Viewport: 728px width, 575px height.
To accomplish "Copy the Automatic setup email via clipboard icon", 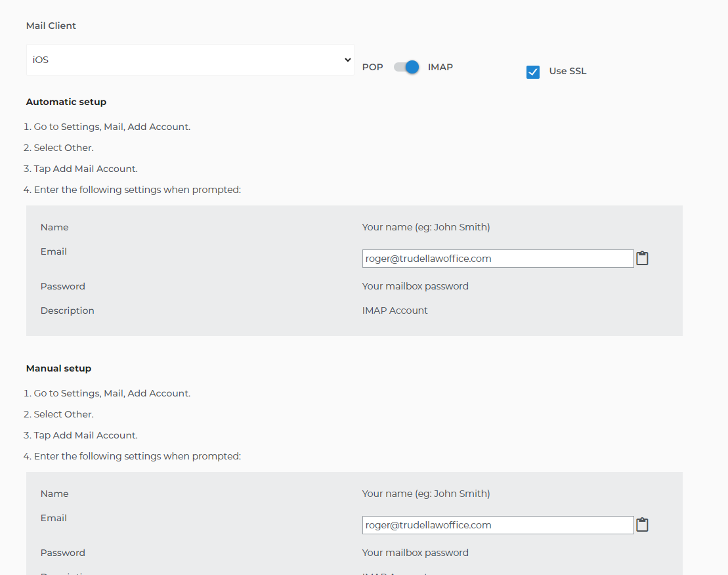I will tap(642, 258).
